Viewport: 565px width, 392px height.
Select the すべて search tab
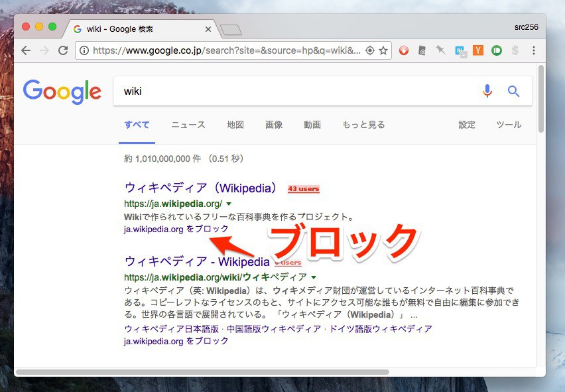137,125
